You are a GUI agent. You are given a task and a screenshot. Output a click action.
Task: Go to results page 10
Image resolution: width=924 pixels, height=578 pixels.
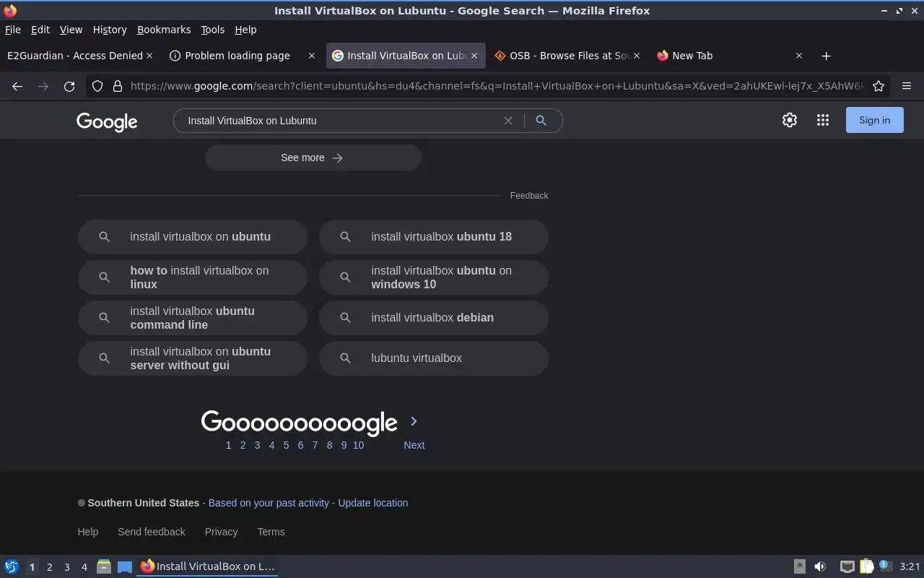(x=358, y=445)
